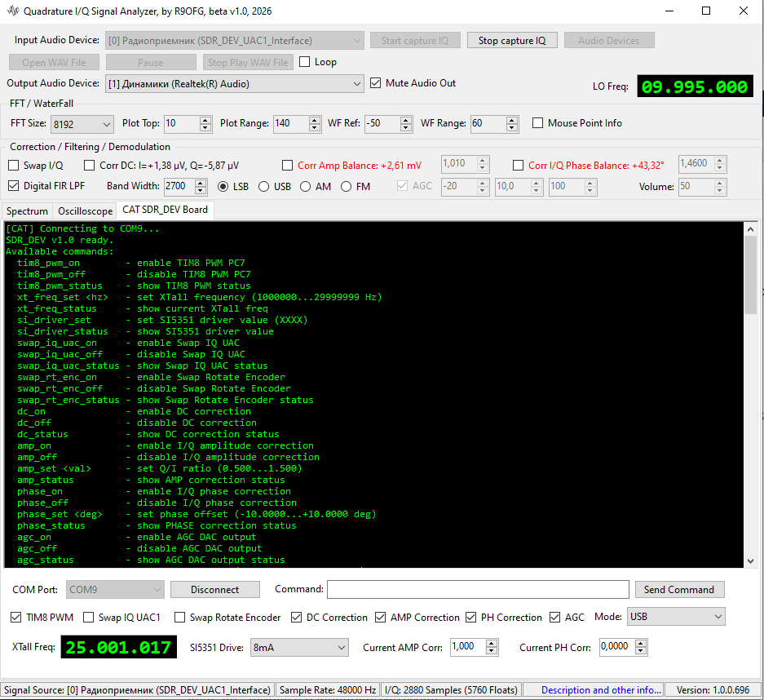Decrease the Current PH Corr value
This screenshot has width=764, height=700.
[640, 651]
